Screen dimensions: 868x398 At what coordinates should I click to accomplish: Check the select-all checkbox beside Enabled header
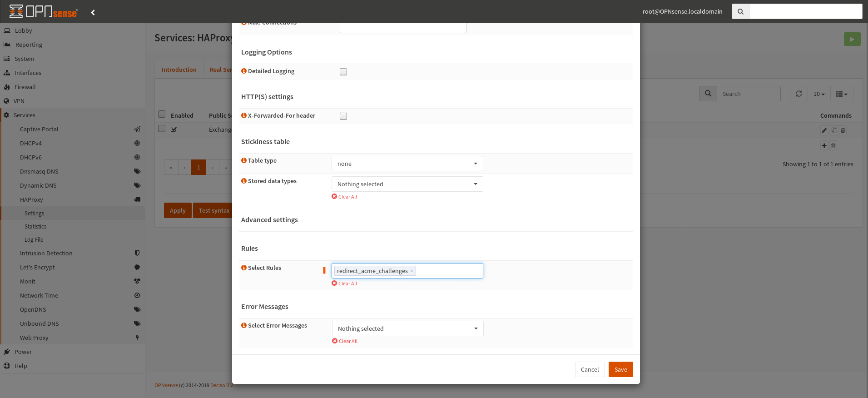tap(162, 114)
